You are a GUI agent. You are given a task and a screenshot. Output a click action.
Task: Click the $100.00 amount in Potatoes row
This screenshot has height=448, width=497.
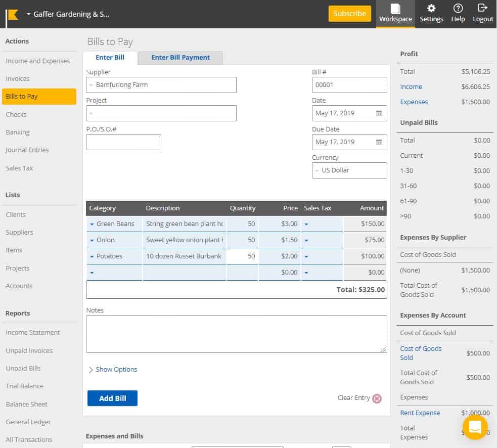[x=373, y=256]
